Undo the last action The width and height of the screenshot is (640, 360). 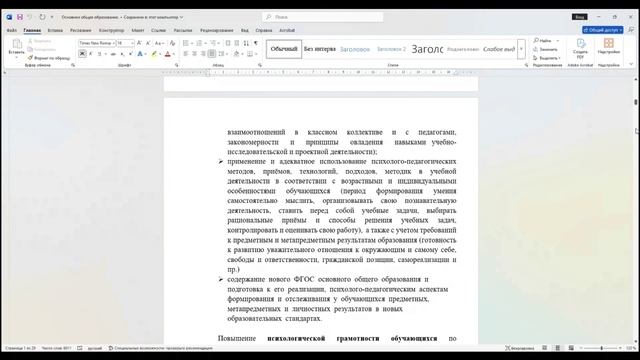29,17
